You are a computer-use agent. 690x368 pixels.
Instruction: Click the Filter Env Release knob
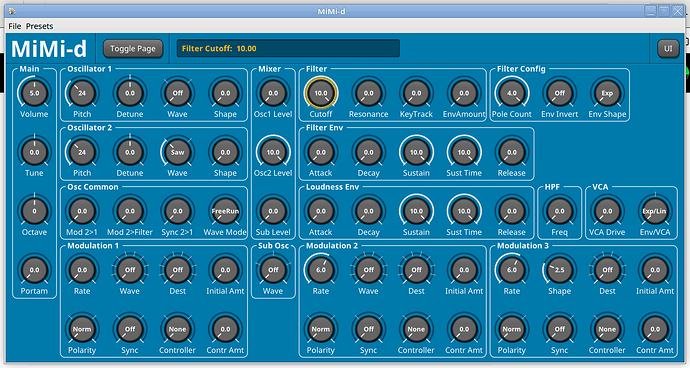pos(512,152)
